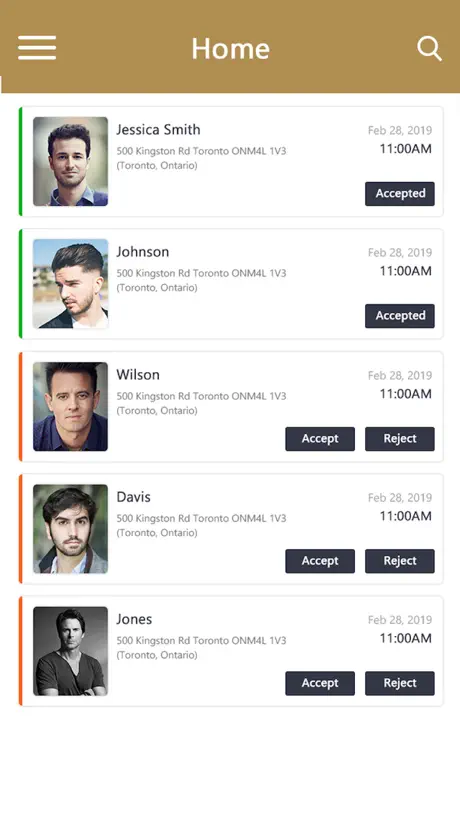Accept Wilson's request
This screenshot has width=460, height=818.
pyautogui.click(x=320, y=439)
